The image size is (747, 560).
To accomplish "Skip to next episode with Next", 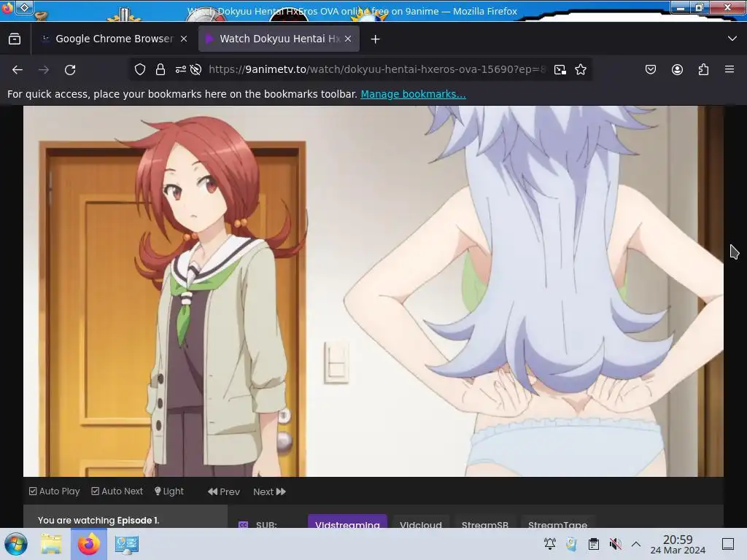I will [269, 491].
